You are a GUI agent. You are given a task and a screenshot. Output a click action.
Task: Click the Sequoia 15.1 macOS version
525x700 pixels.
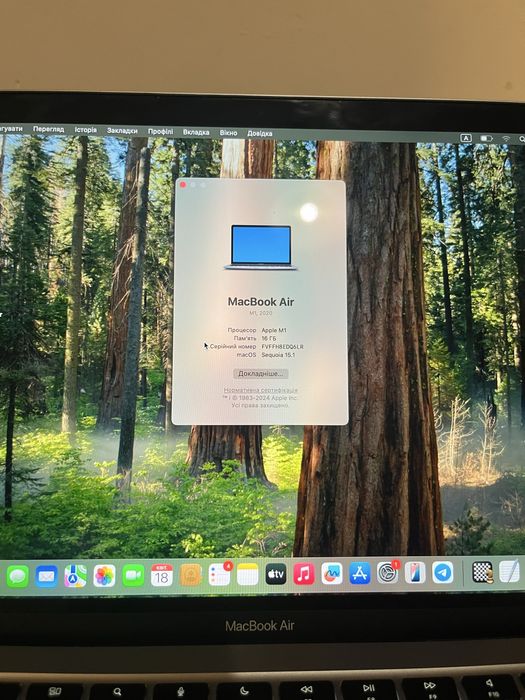[x=278, y=355]
